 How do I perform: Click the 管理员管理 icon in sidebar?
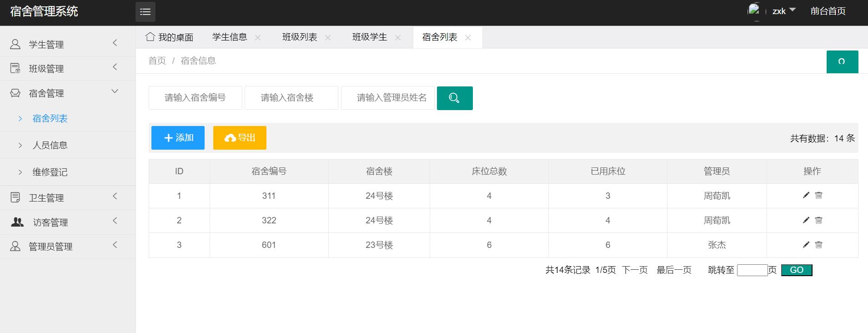(15, 247)
